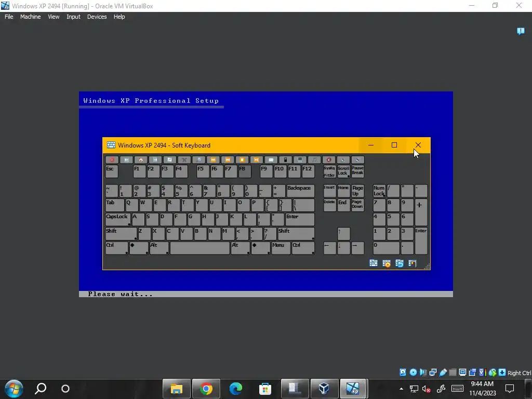
Task: Click the mute speaker multimedia key icon
Action: pyautogui.click(x=329, y=159)
